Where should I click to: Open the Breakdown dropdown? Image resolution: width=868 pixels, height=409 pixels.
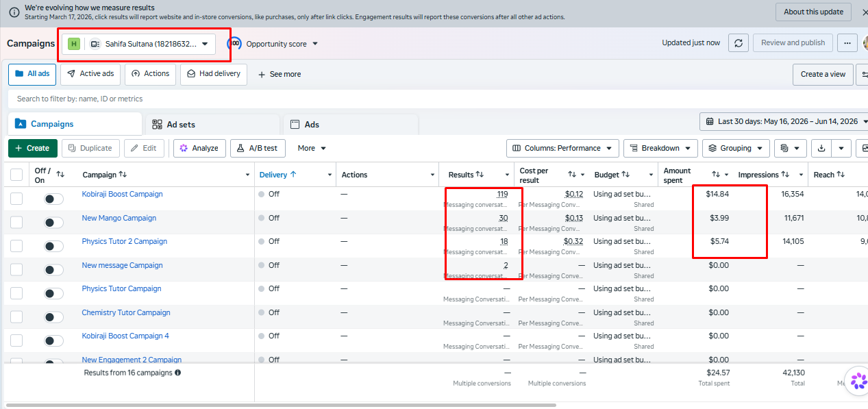(x=660, y=148)
